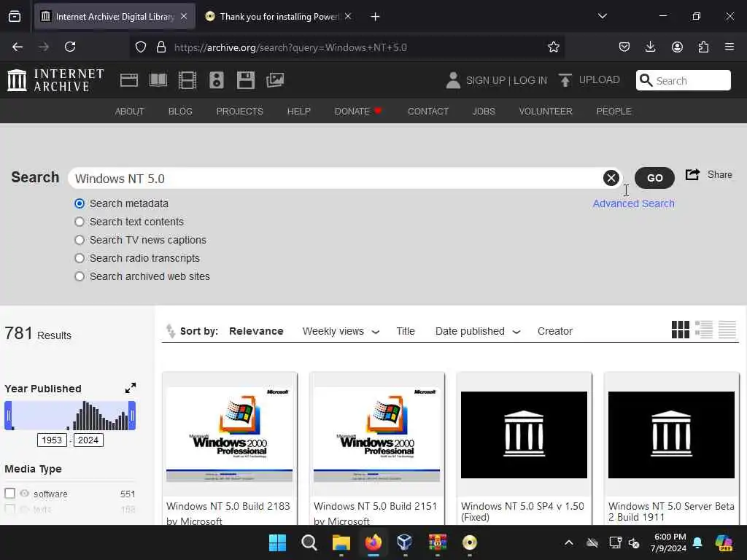This screenshot has height=560, width=747.
Task: Open the Texts book icon
Action: (158, 80)
